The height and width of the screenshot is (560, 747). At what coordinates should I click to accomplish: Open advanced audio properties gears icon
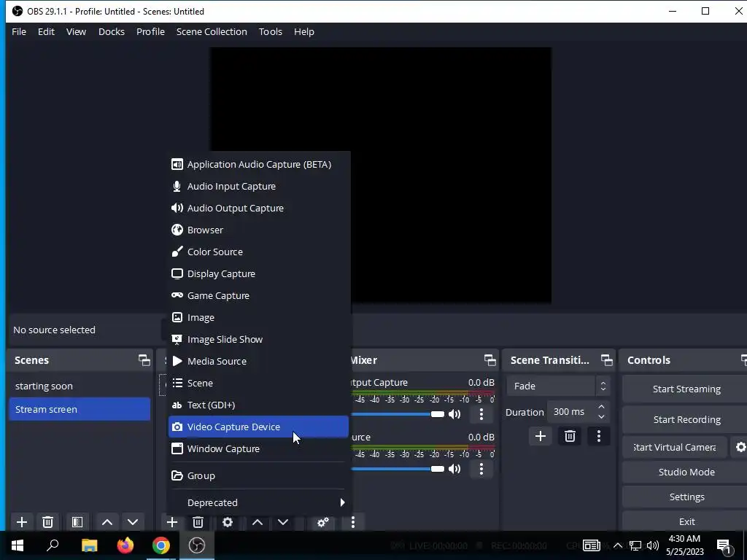[x=323, y=522]
